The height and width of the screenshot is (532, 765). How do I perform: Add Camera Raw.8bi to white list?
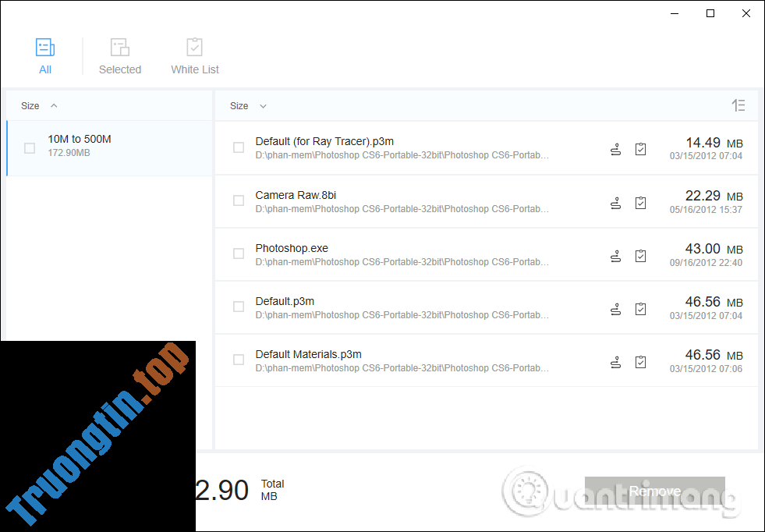[x=640, y=203]
